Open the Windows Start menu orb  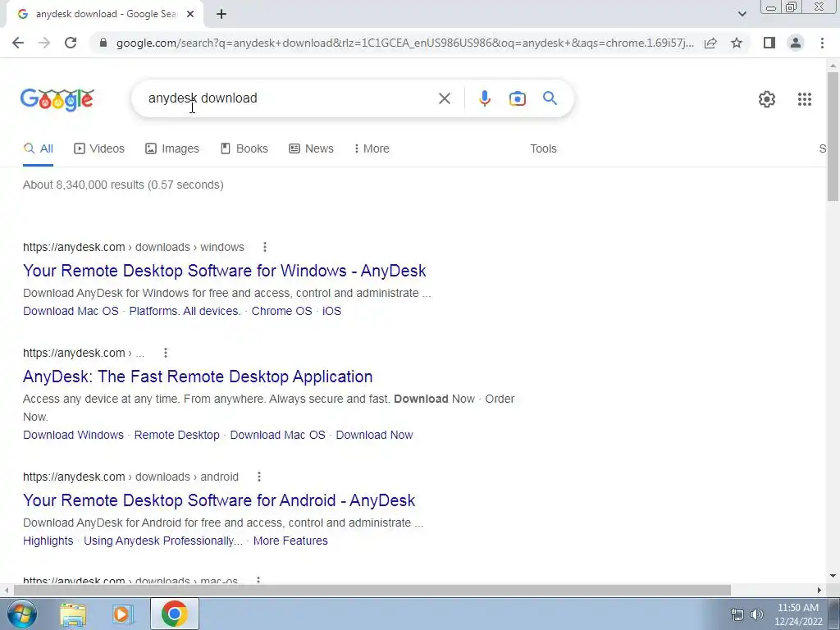[x=21, y=614]
